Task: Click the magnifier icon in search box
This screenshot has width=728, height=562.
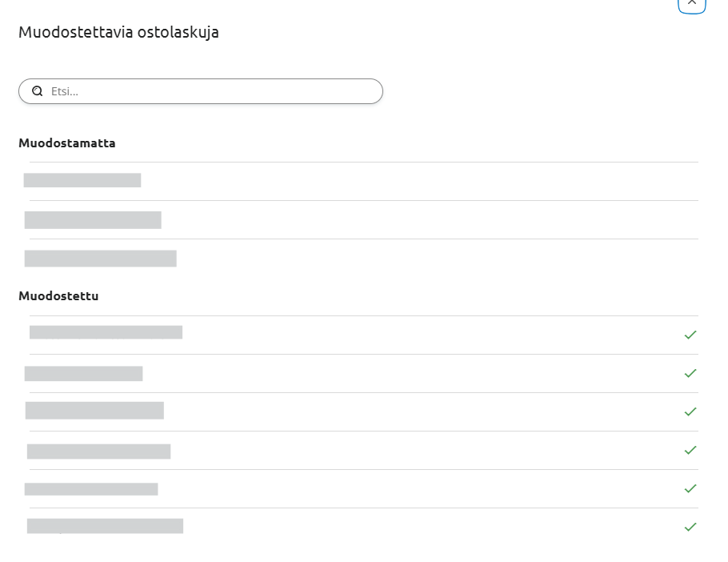Action: point(37,91)
